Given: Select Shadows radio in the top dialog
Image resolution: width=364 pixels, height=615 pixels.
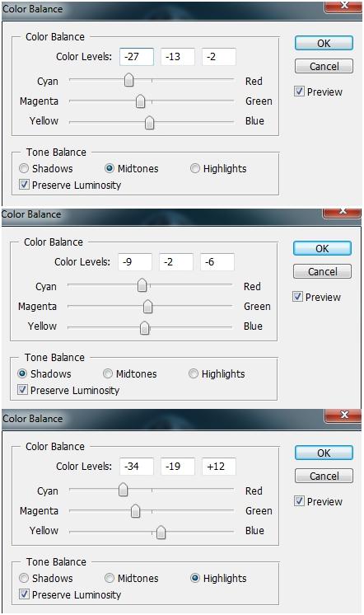Looking at the screenshot, I should click(24, 168).
